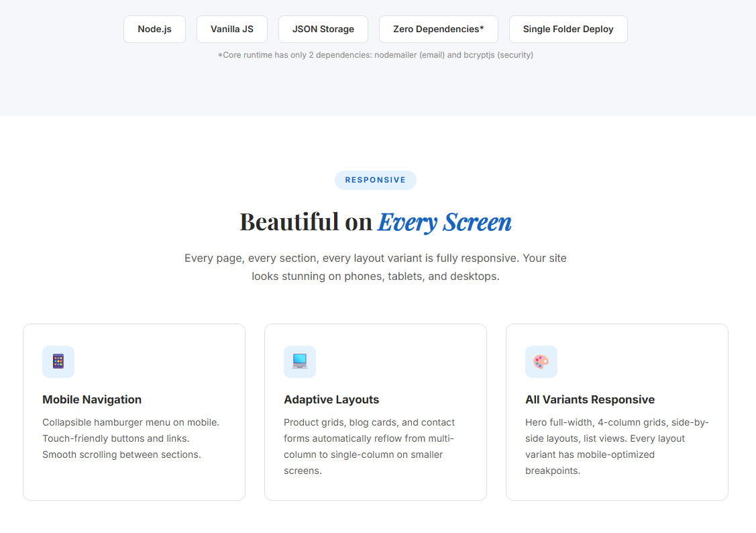Image resolution: width=756 pixels, height=533 pixels.
Task: Click the Hero full-width, 4-column grids description
Action: [x=616, y=446]
